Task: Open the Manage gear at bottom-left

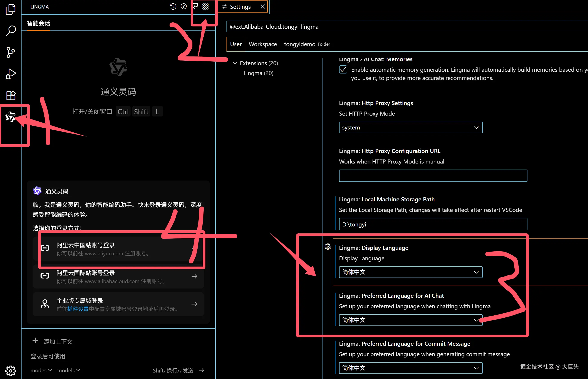Action: click(x=10, y=370)
